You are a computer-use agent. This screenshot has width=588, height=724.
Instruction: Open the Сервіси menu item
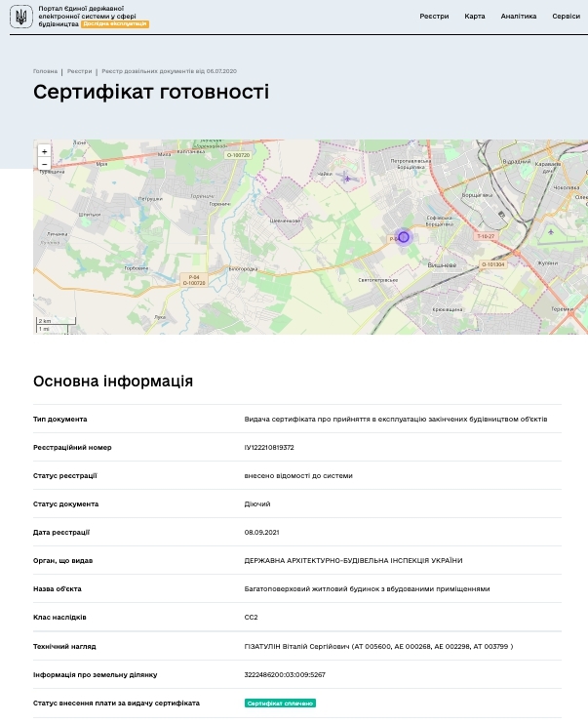(x=566, y=17)
